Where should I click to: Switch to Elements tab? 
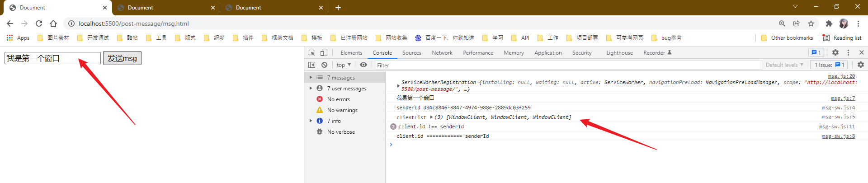pyautogui.click(x=351, y=53)
